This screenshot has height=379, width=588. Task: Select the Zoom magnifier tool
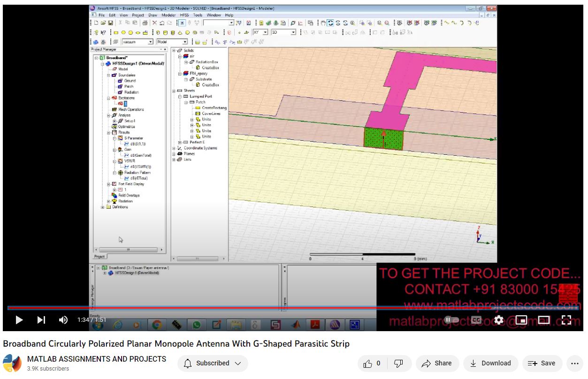coord(352,23)
